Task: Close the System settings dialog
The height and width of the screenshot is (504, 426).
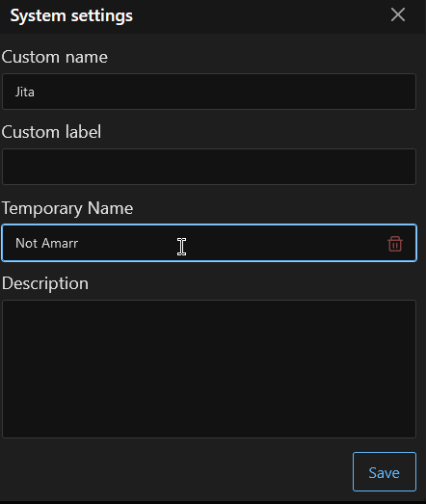Action: click(x=398, y=14)
